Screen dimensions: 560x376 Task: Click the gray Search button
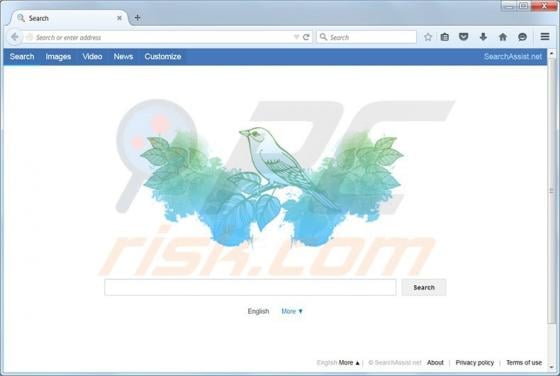click(x=424, y=287)
